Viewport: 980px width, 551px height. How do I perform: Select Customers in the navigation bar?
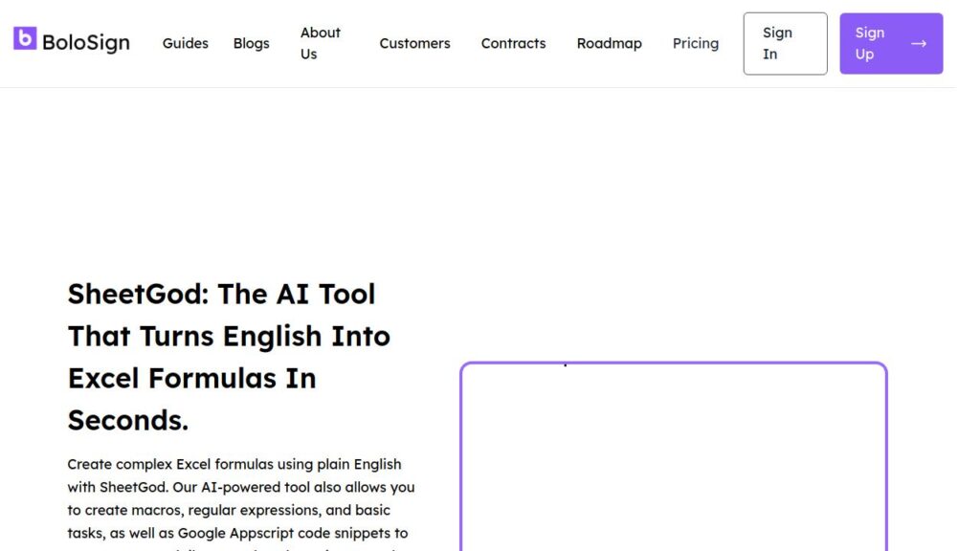414,43
